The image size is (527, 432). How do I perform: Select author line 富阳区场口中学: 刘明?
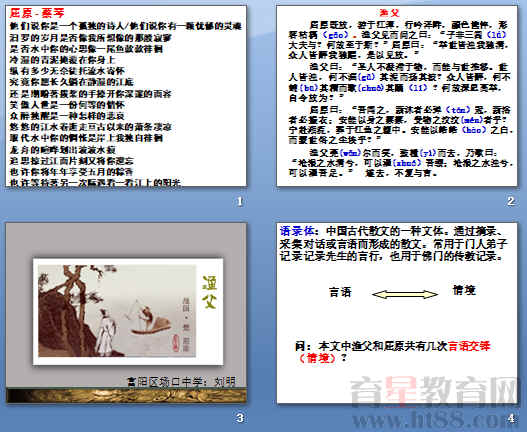click(x=181, y=382)
